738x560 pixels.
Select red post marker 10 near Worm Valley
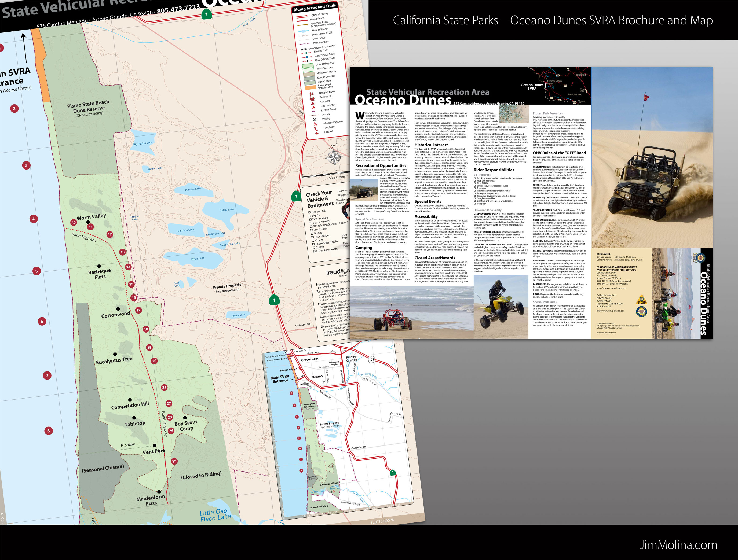pos(74,222)
